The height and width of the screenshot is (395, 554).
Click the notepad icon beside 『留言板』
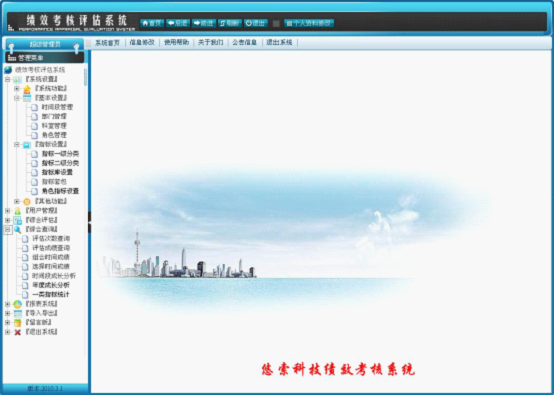point(17,323)
